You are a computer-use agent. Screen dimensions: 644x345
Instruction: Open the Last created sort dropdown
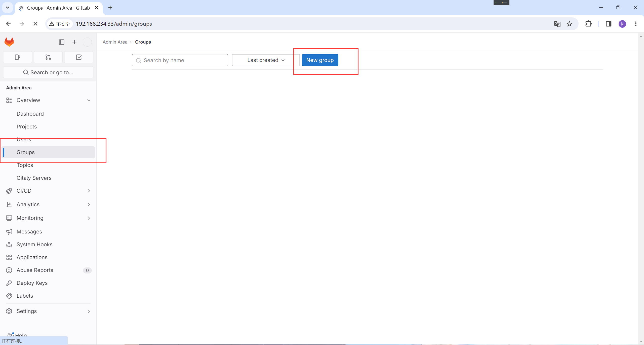(x=266, y=60)
